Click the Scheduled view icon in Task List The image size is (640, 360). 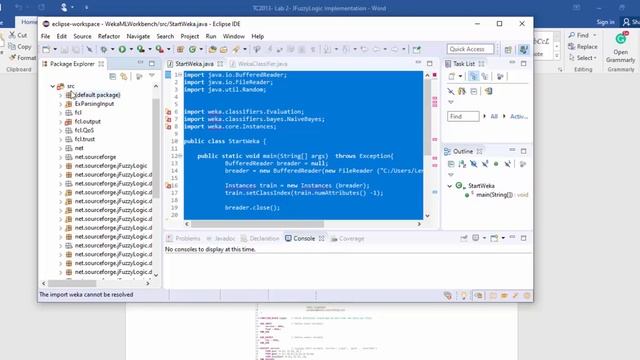pyautogui.click(x=484, y=76)
